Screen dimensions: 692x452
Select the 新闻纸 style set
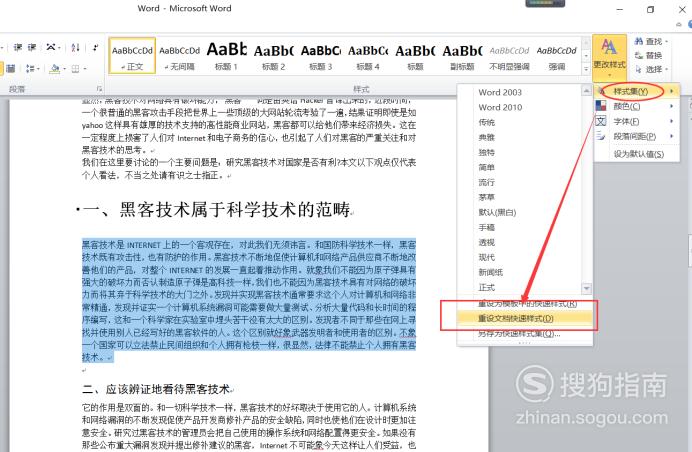(520, 272)
